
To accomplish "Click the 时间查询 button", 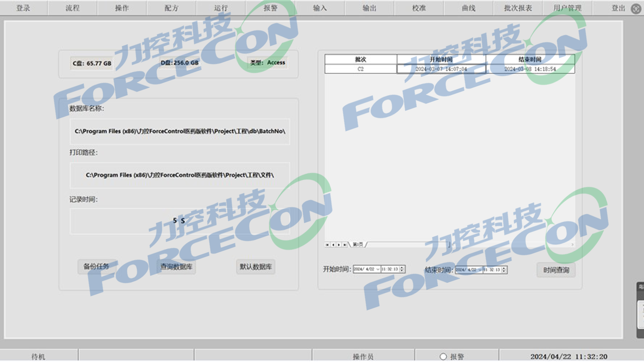I will coord(556,270).
